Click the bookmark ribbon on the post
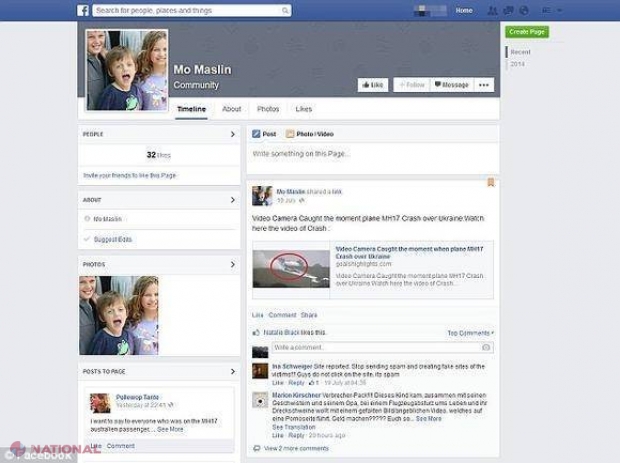 [x=490, y=183]
